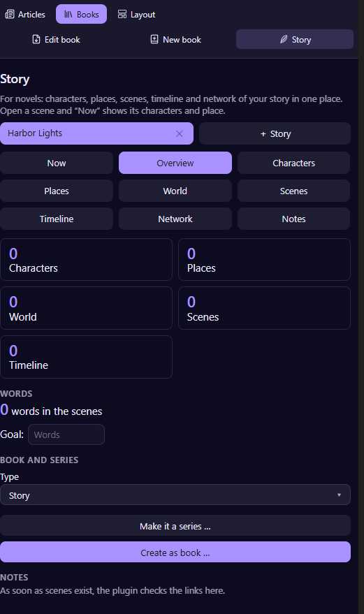Open the Network view

click(175, 219)
